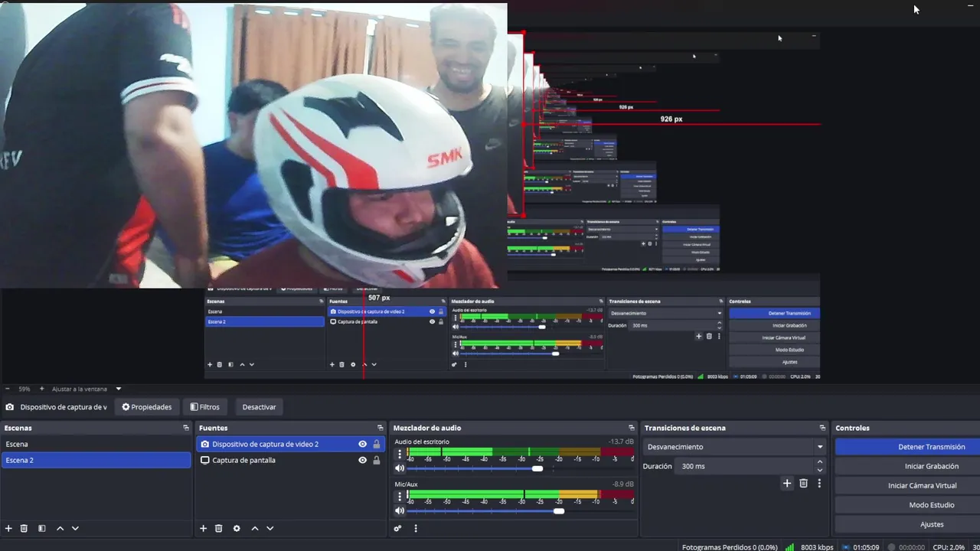This screenshot has width=980, height=551.
Task: Open Mic/Aux three-dot options
Action: 400,496
